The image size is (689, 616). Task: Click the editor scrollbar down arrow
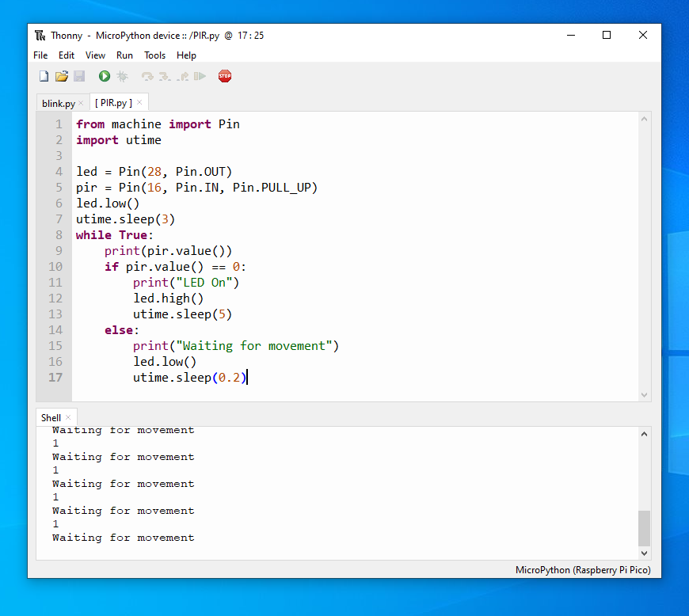pyautogui.click(x=644, y=395)
